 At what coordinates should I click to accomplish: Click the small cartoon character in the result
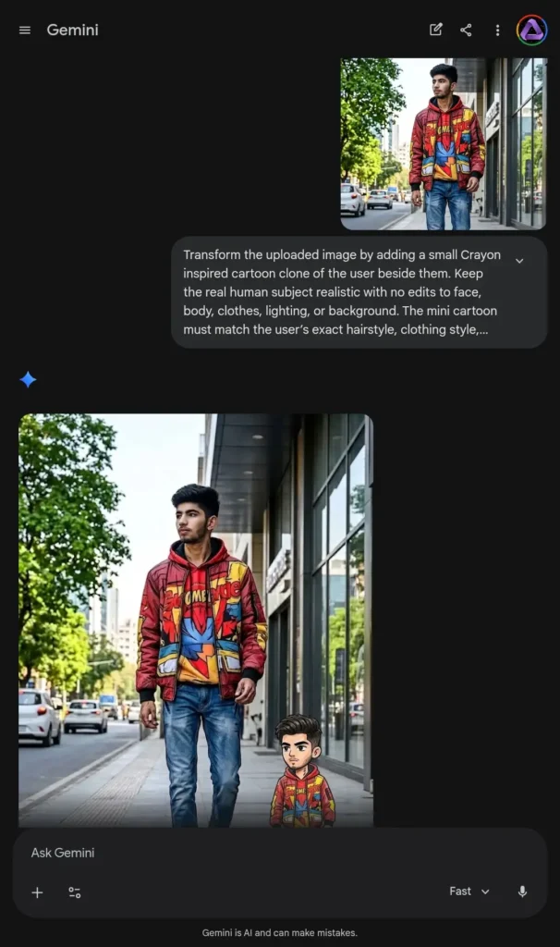coord(302,771)
